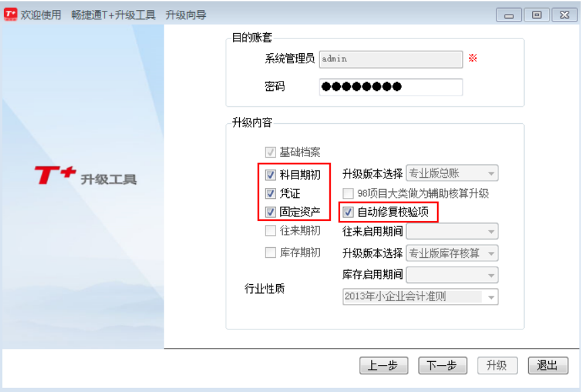Uncheck the 科目期初 checkbox
Image resolution: width=582 pixels, height=392 pixels.
point(270,174)
